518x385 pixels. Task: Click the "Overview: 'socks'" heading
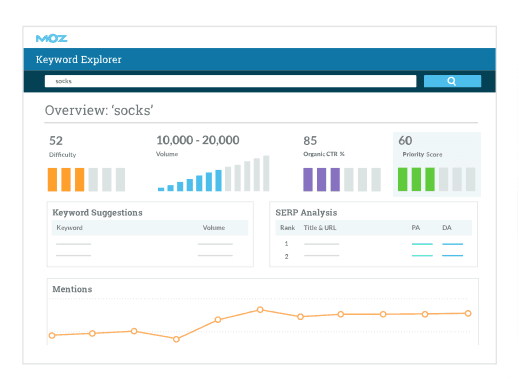tap(99, 110)
